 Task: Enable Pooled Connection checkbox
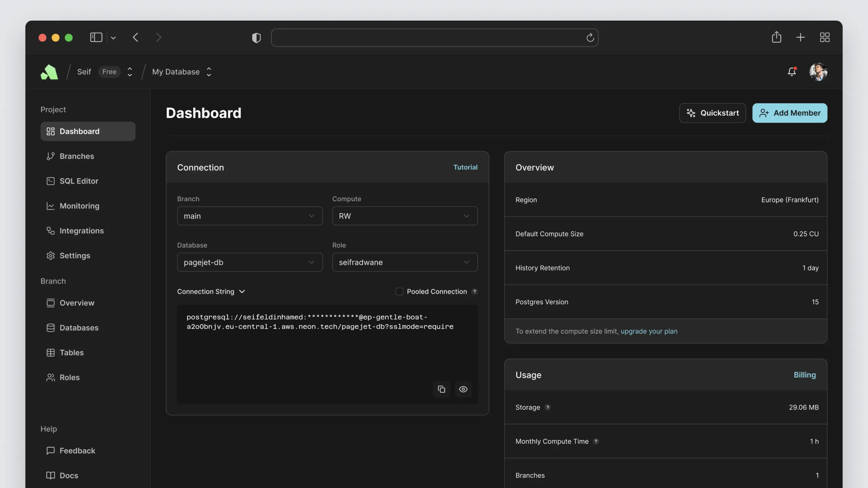click(x=399, y=291)
